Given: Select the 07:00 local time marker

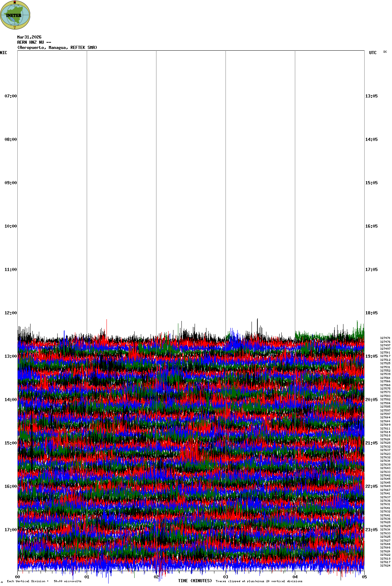Looking at the screenshot, I should click(10, 96).
